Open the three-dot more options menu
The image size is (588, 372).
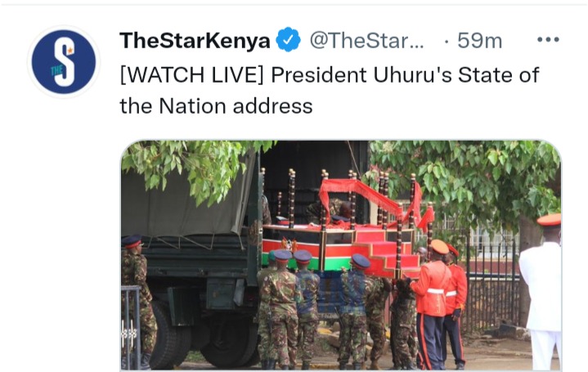548,39
